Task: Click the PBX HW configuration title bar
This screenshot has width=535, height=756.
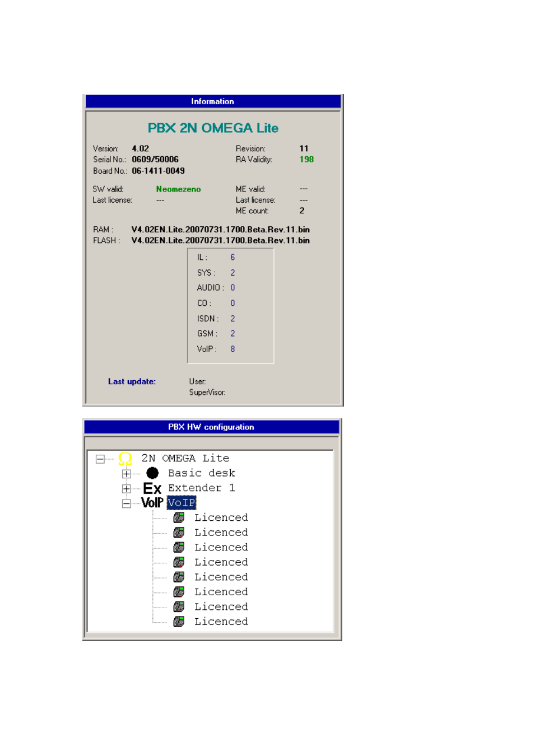Action: point(212,427)
